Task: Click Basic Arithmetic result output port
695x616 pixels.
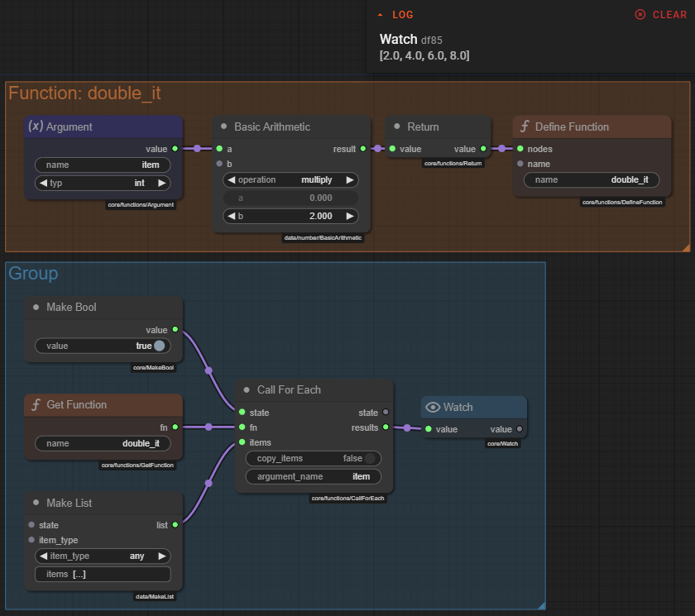Action: tap(363, 148)
